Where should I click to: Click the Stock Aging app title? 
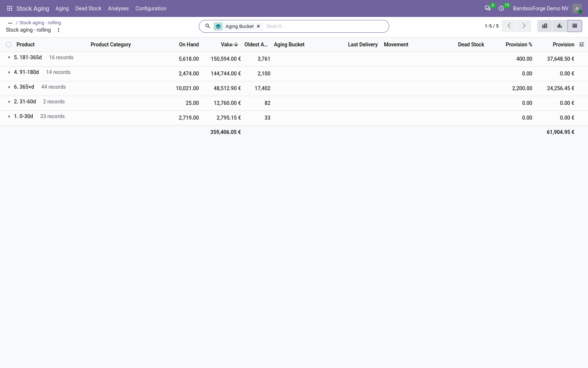click(x=33, y=8)
